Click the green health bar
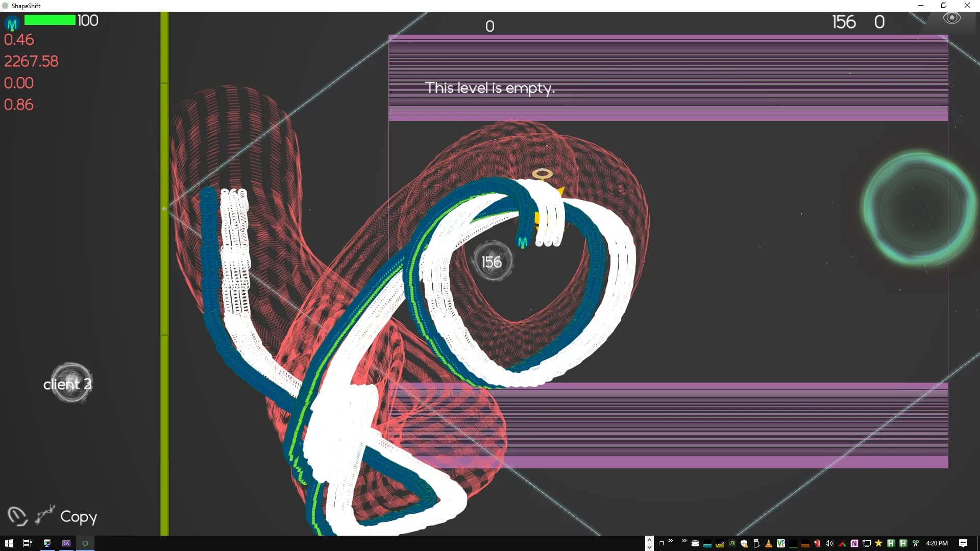 pyautogui.click(x=50, y=20)
